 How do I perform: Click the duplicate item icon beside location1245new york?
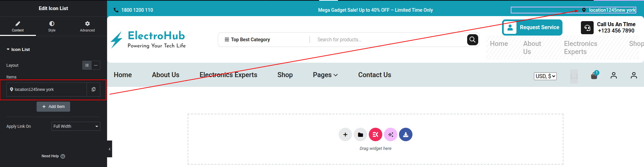93,90
